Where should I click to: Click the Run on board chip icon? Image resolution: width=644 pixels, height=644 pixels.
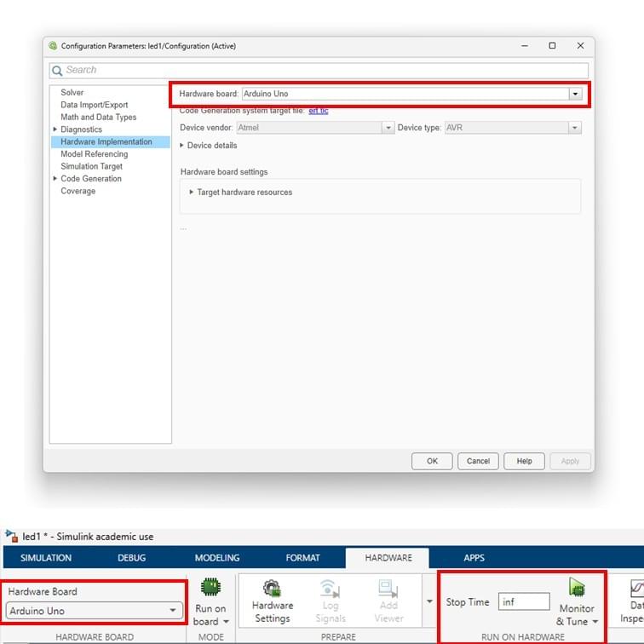pos(210,588)
